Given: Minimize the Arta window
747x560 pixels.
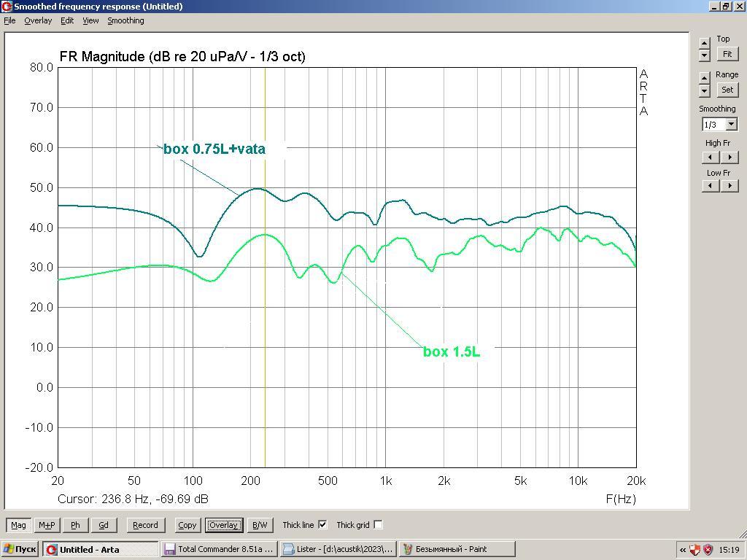Looking at the screenshot, I should pos(714,6).
